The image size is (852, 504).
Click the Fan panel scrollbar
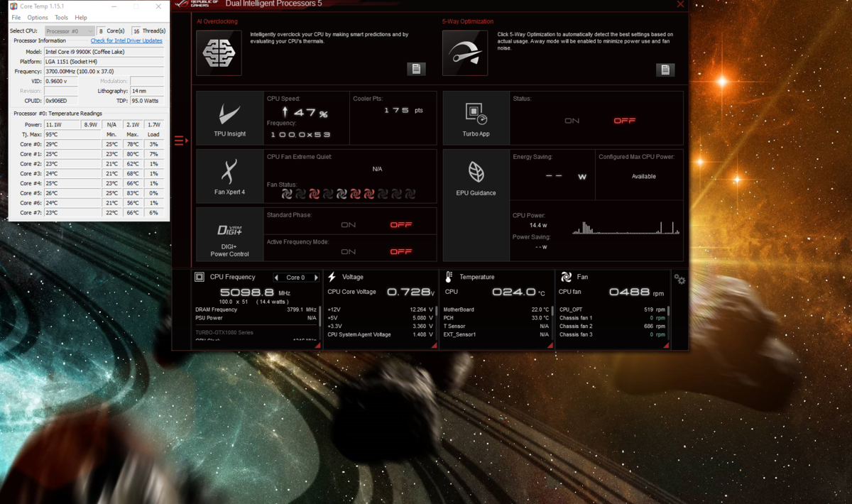click(669, 311)
